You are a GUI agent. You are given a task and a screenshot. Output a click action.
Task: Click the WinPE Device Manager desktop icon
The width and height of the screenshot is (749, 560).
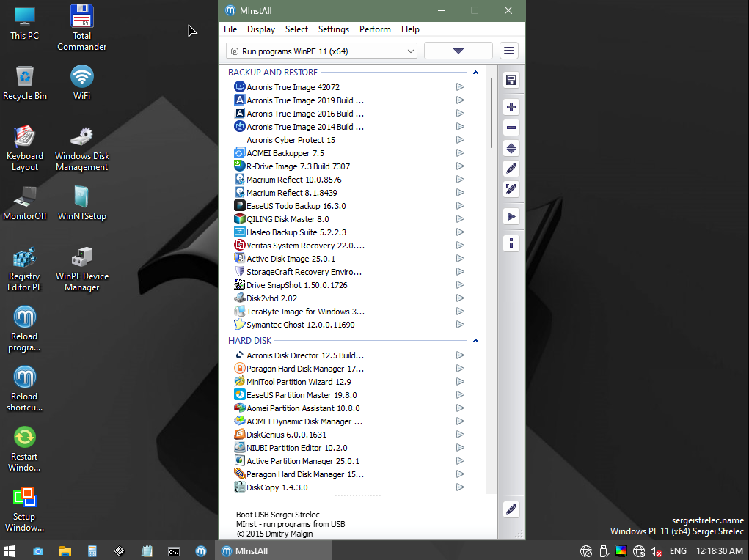[81, 269]
